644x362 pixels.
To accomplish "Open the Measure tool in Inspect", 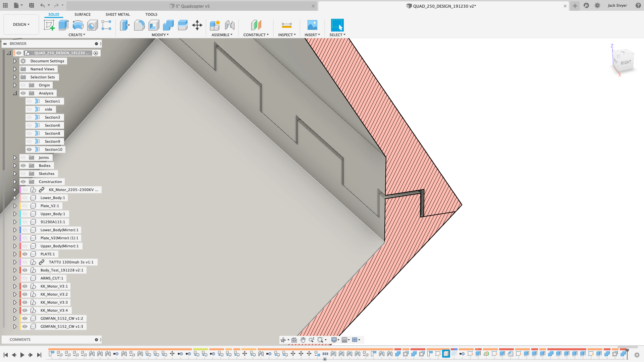I will pos(286,25).
